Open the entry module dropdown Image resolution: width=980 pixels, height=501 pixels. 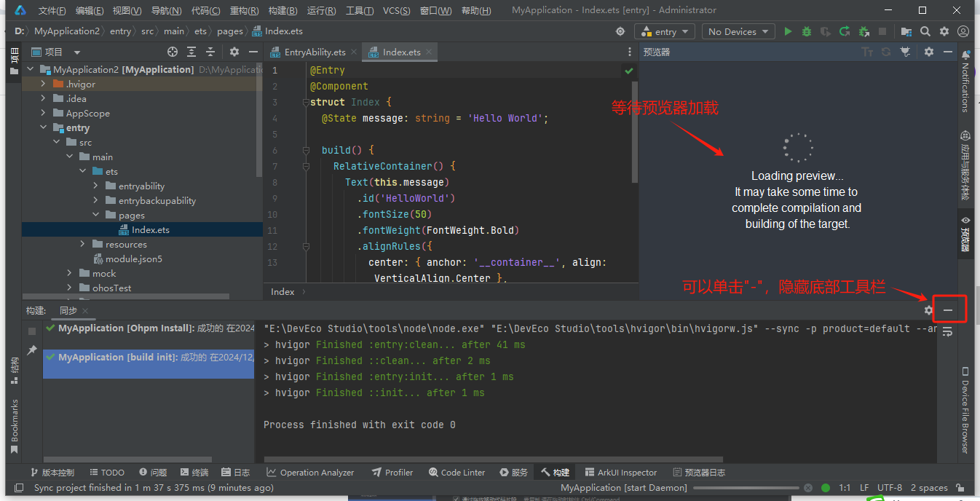pos(665,31)
